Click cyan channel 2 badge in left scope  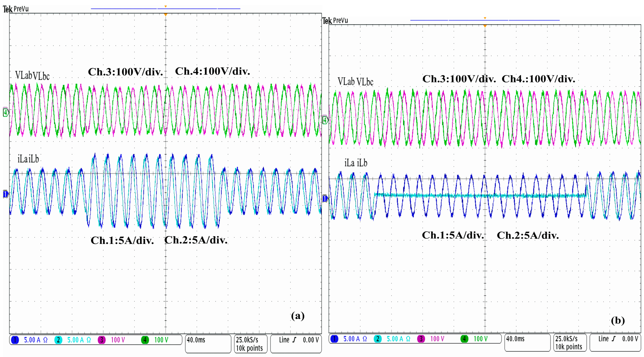[x=58, y=340]
